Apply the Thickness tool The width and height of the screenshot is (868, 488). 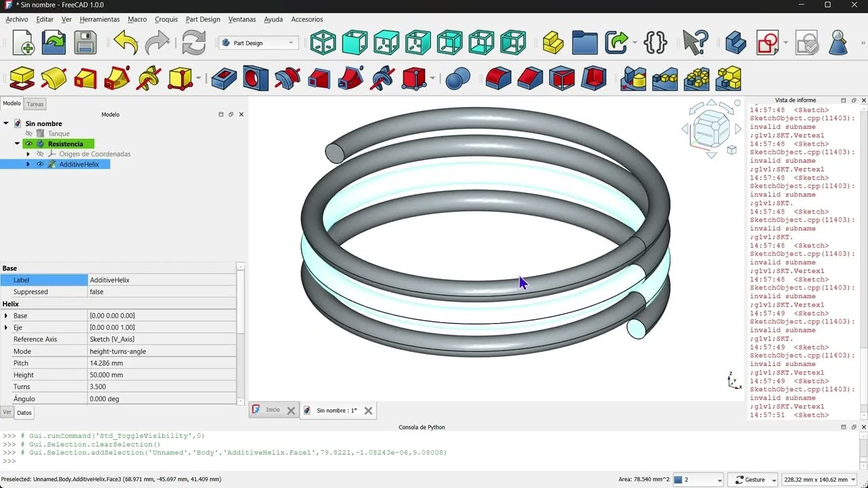click(x=593, y=79)
